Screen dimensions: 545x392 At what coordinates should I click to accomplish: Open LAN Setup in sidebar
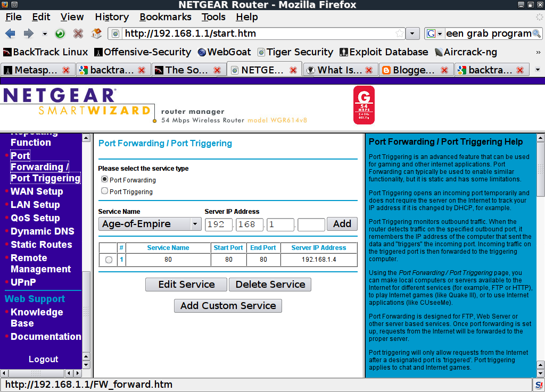(x=35, y=205)
